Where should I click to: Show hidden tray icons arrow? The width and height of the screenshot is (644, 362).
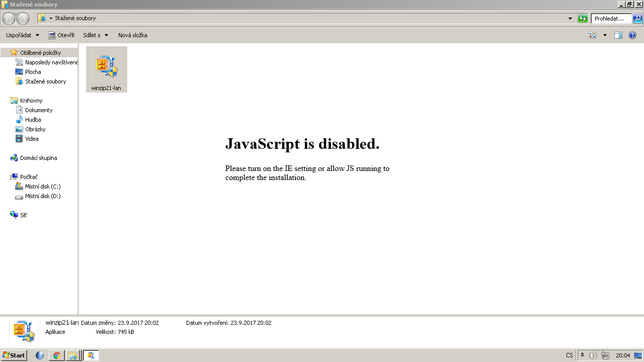(x=582, y=355)
